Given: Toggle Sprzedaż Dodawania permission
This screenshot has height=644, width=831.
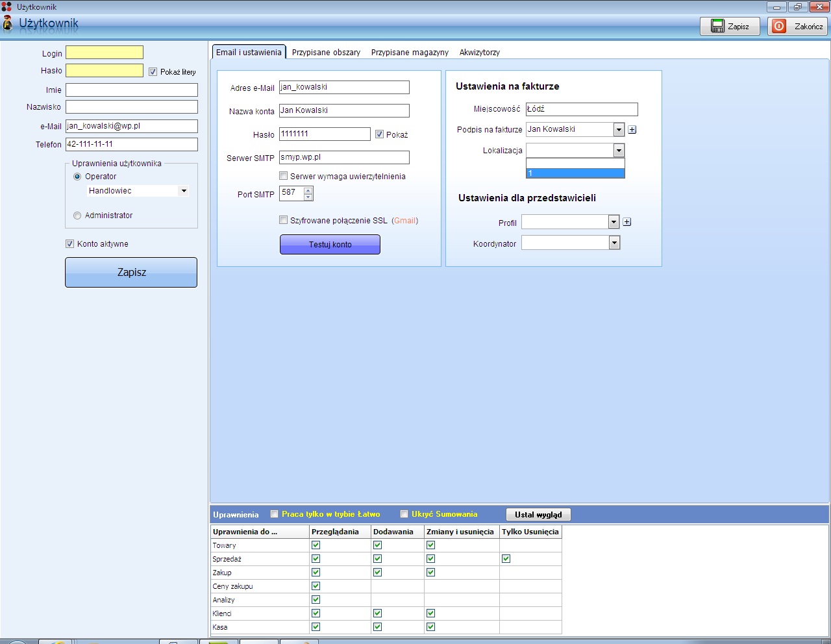Looking at the screenshot, I should pos(377,559).
